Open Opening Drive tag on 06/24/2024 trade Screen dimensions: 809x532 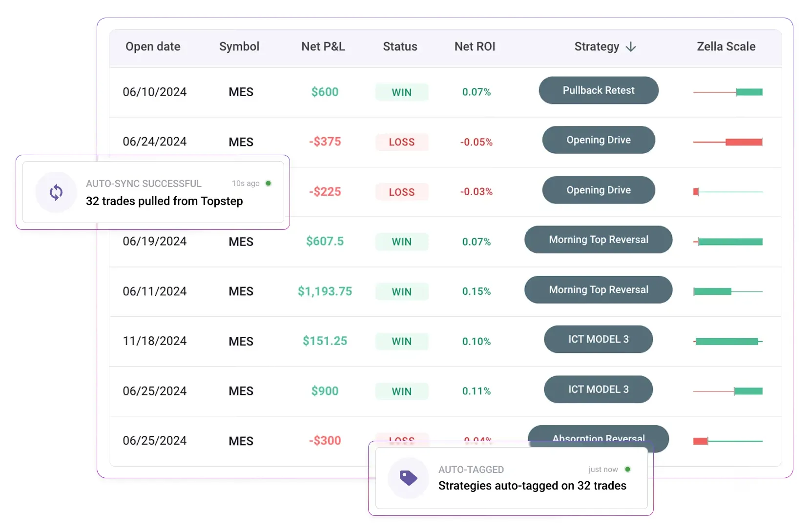(x=599, y=140)
